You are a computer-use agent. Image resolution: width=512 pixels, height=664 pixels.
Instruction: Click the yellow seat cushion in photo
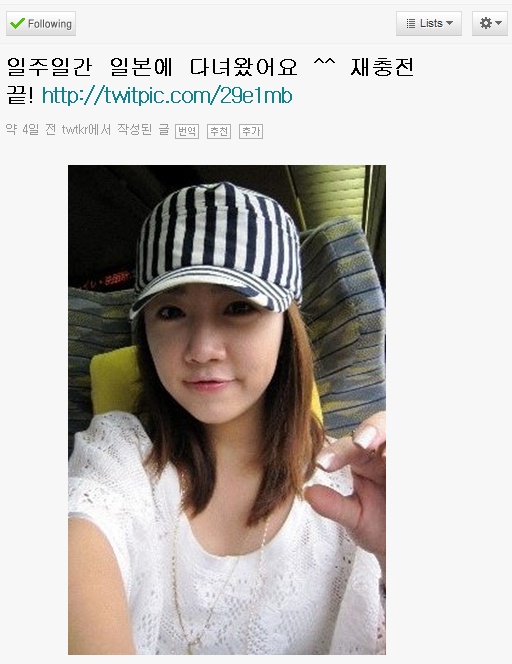(113, 379)
